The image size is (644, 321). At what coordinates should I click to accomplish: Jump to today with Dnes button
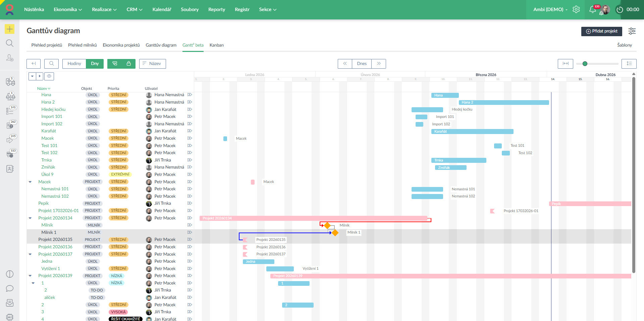(362, 64)
